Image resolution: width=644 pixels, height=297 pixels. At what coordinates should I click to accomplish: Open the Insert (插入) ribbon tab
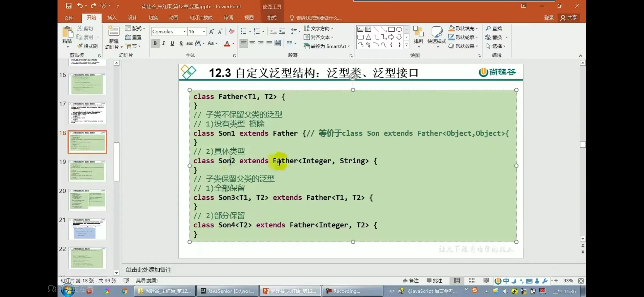click(x=112, y=18)
